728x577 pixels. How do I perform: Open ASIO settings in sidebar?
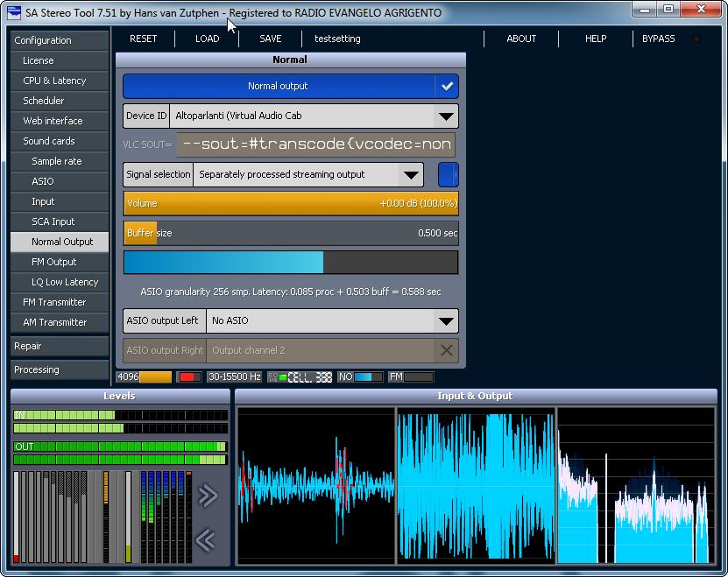tap(60, 181)
